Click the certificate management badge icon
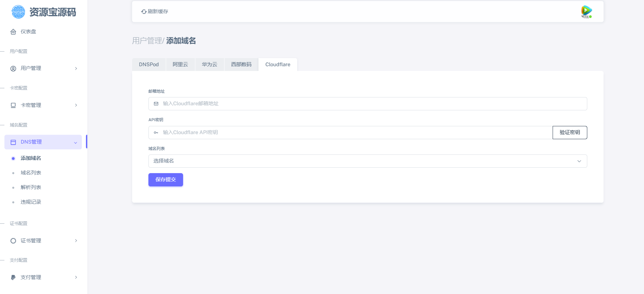The height and width of the screenshot is (294, 644). (13, 241)
